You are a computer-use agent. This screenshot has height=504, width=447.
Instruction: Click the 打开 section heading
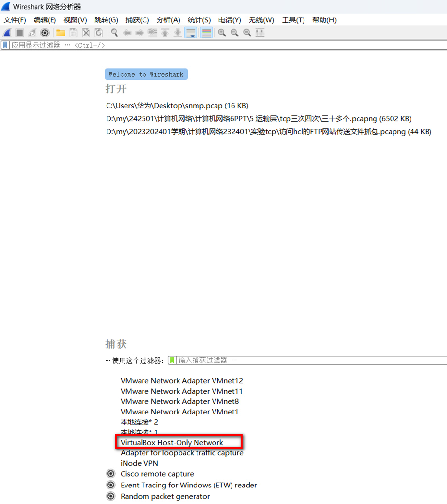(116, 89)
